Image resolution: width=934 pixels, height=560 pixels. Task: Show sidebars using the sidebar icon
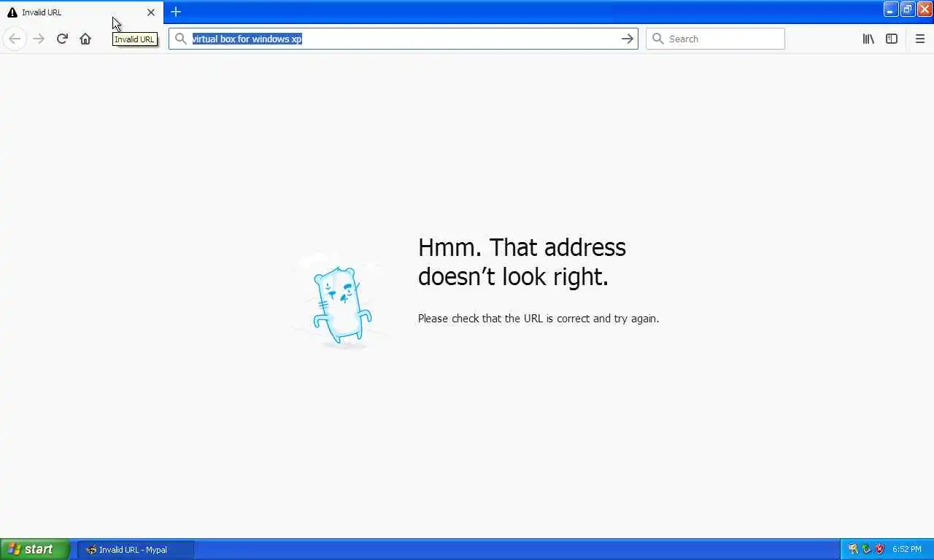point(892,39)
